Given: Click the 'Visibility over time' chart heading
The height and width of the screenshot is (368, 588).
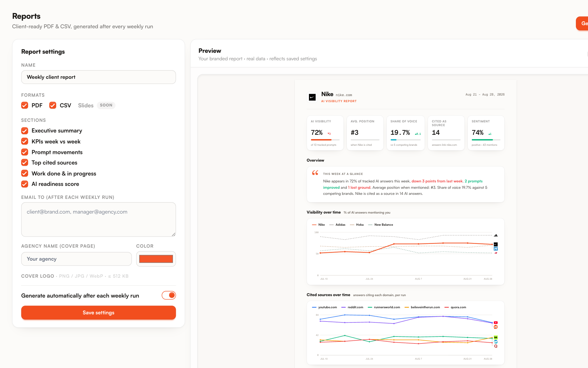Looking at the screenshot, I should tap(324, 212).
